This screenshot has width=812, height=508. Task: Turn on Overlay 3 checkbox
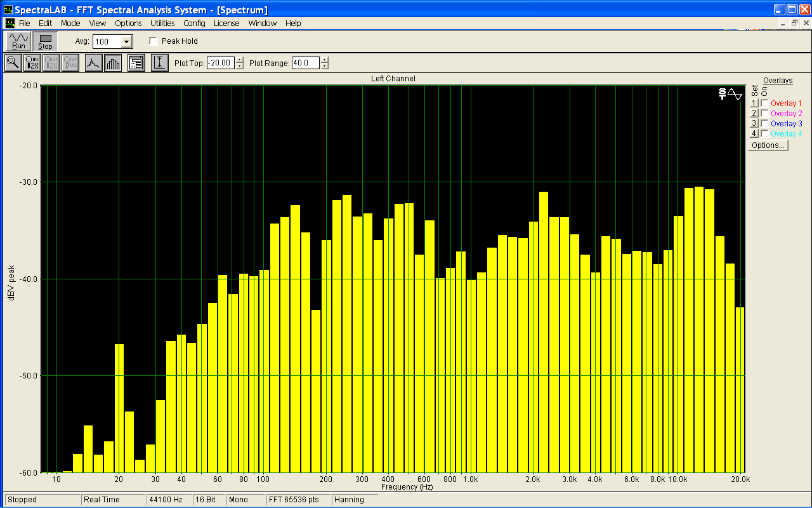[x=764, y=124]
